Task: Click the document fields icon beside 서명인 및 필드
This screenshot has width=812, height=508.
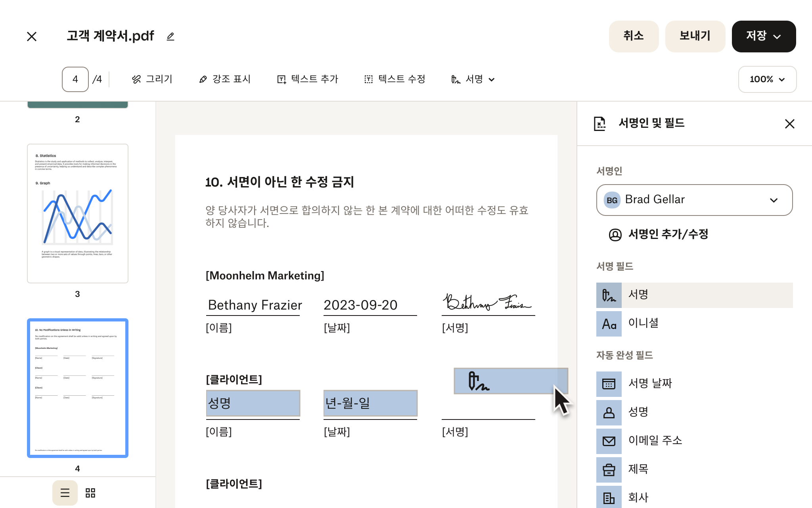Action: coord(599,124)
